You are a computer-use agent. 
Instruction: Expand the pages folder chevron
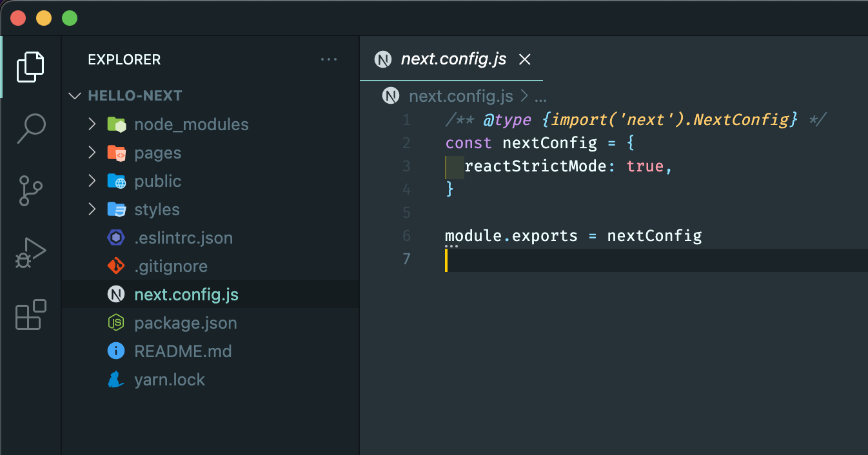92,153
